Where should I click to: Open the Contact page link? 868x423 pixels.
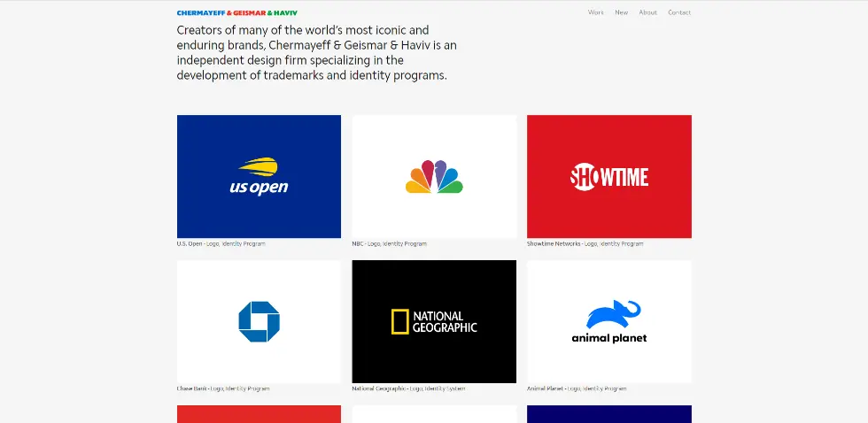coord(679,12)
